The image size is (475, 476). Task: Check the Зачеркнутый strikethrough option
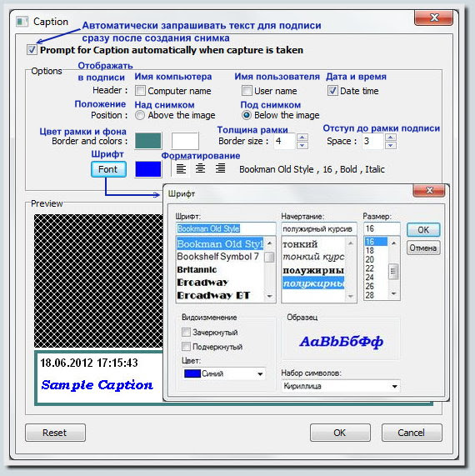(x=186, y=332)
